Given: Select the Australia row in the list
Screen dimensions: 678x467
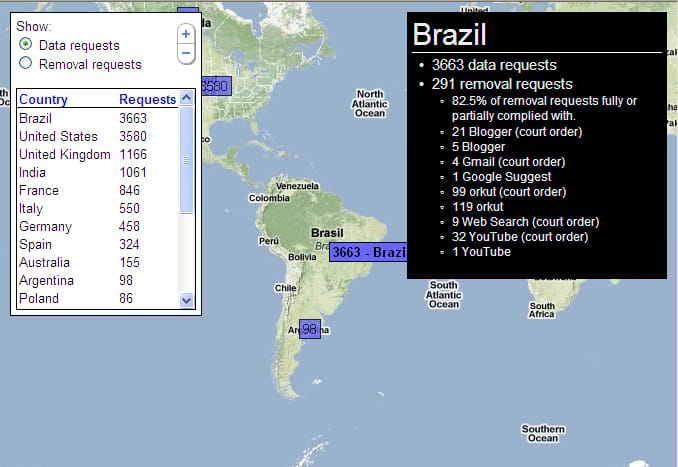Looking at the screenshot, I should 98,262.
